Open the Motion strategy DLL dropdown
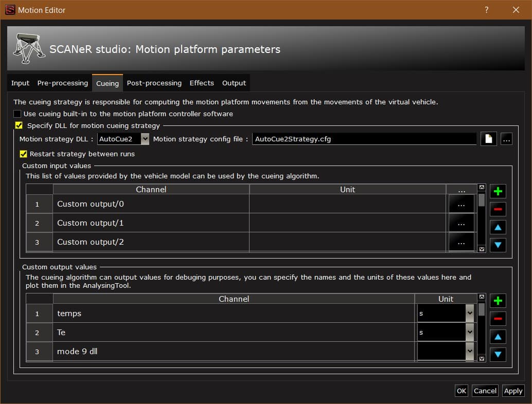This screenshot has width=532, height=404. pyautogui.click(x=145, y=139)
